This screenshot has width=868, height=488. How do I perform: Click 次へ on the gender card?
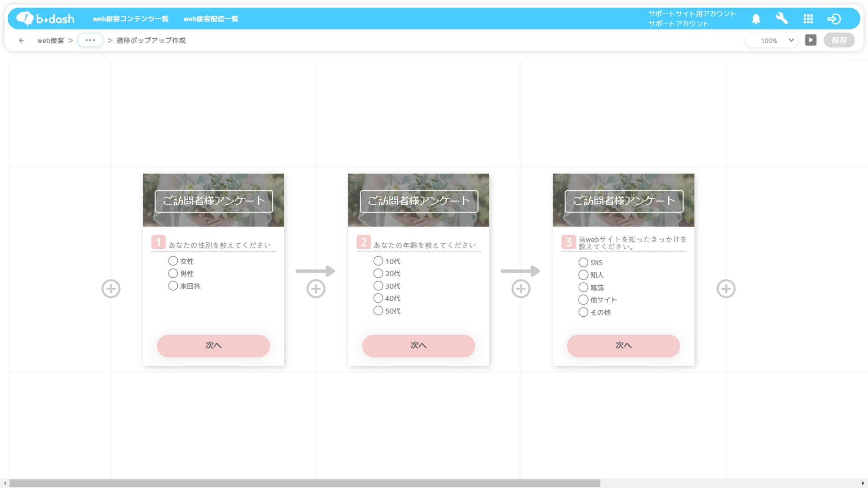[213, 346]
